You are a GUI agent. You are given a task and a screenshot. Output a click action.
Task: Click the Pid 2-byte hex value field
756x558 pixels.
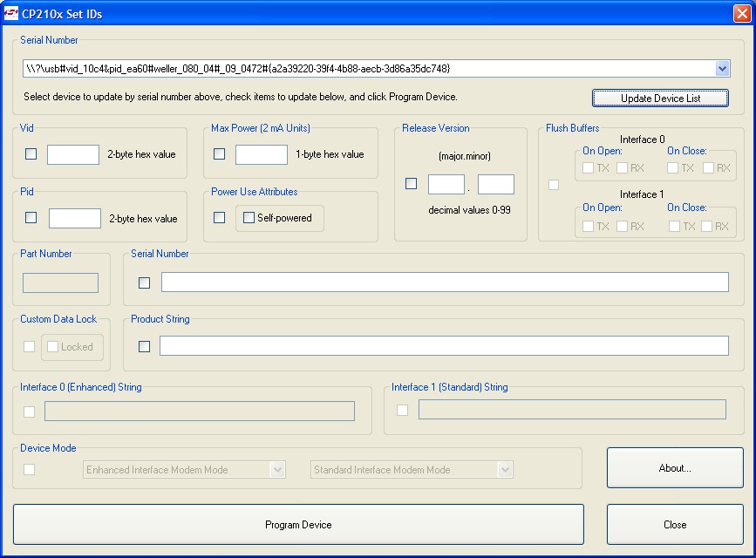point(75,219)
